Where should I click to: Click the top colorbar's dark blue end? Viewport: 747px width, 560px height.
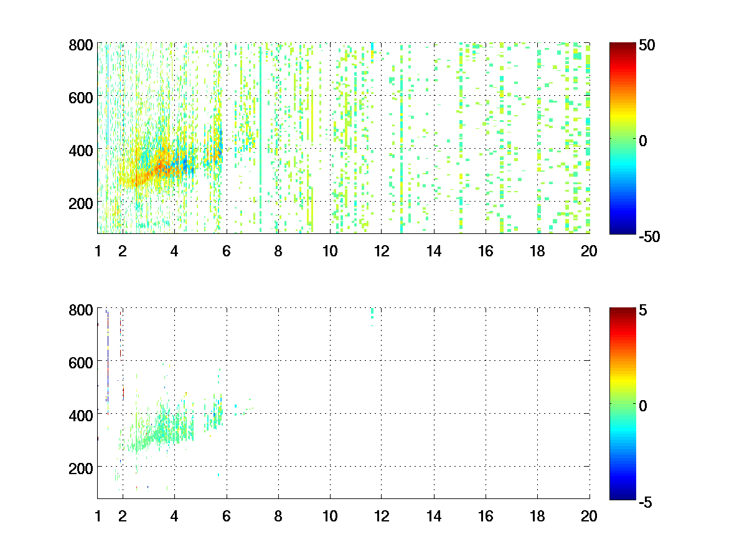click(622, 229)
